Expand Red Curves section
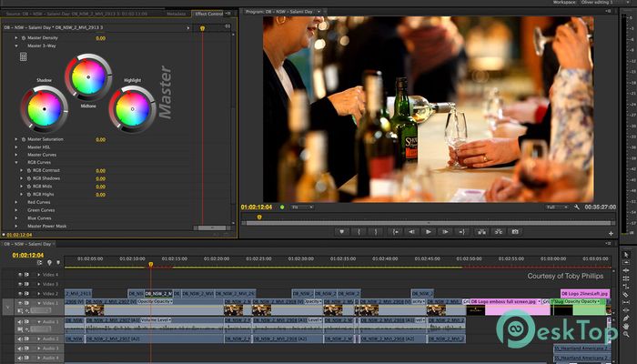Viewport: 637px width, 364px height. point(16,202)
